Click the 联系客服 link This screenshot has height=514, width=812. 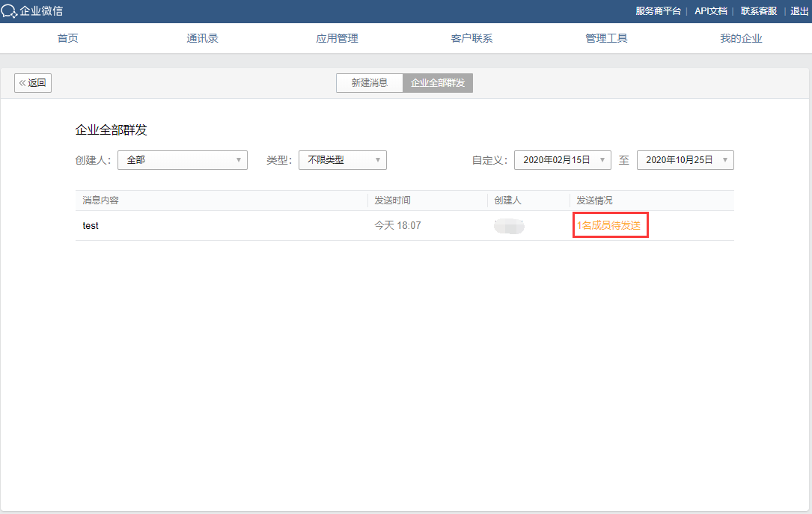click(x=759, y=11)
